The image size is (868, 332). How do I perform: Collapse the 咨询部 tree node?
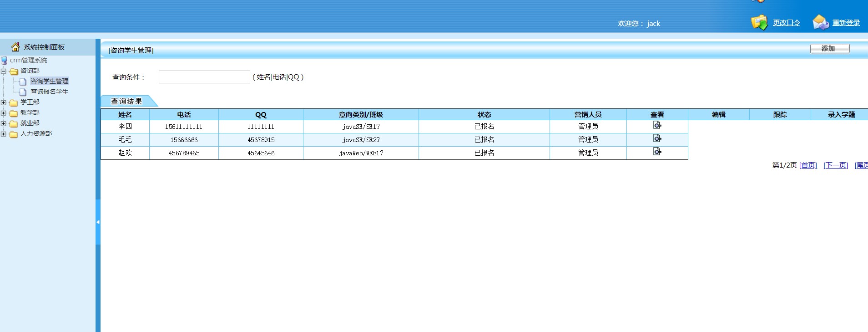click(4, 71)
